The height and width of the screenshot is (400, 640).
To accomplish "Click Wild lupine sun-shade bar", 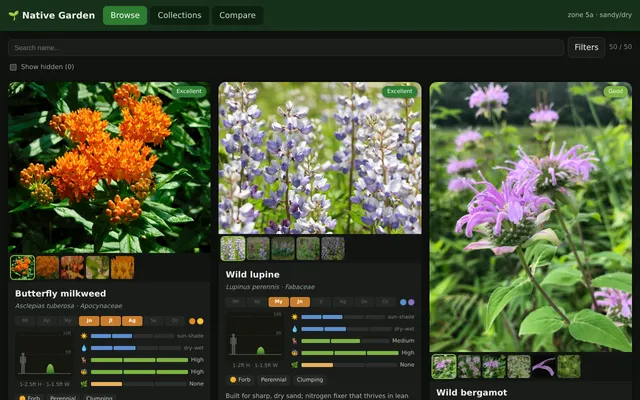I will pyautogui.click(x=342, y=317).
